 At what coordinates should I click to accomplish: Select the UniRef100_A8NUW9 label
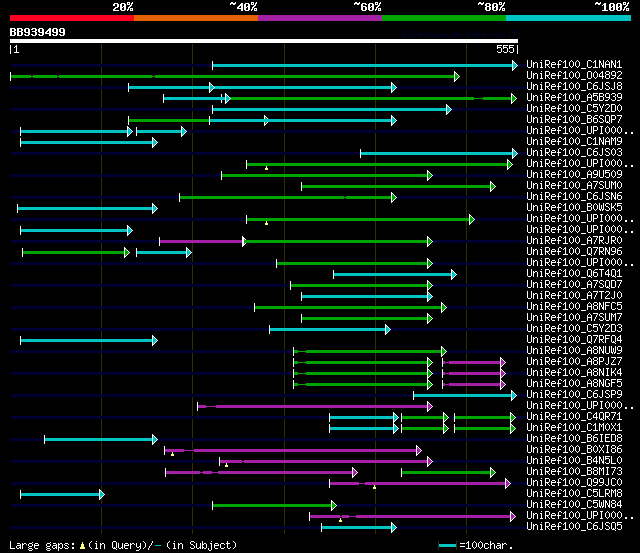click(x=574, y=351)
